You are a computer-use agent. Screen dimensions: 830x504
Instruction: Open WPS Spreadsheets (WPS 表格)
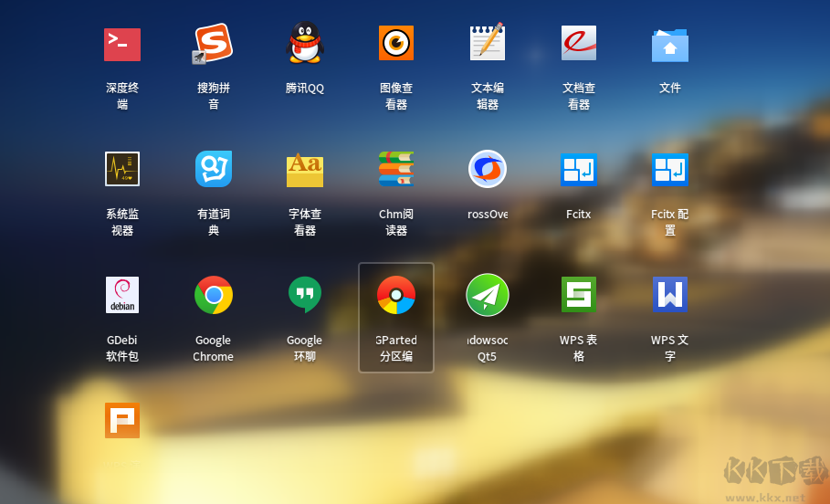tap(579, 296)
